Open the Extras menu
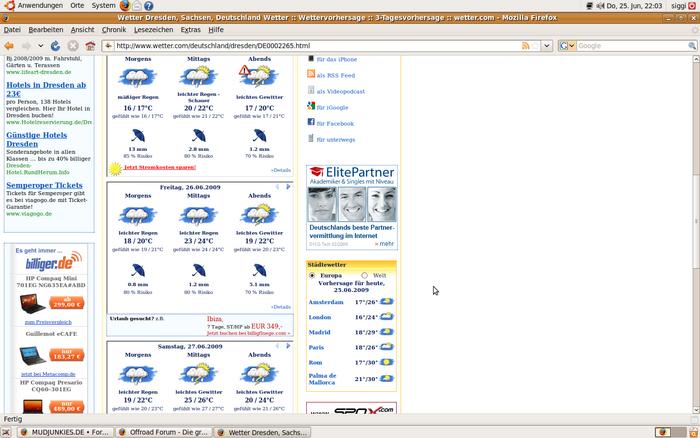 (191, 29)
